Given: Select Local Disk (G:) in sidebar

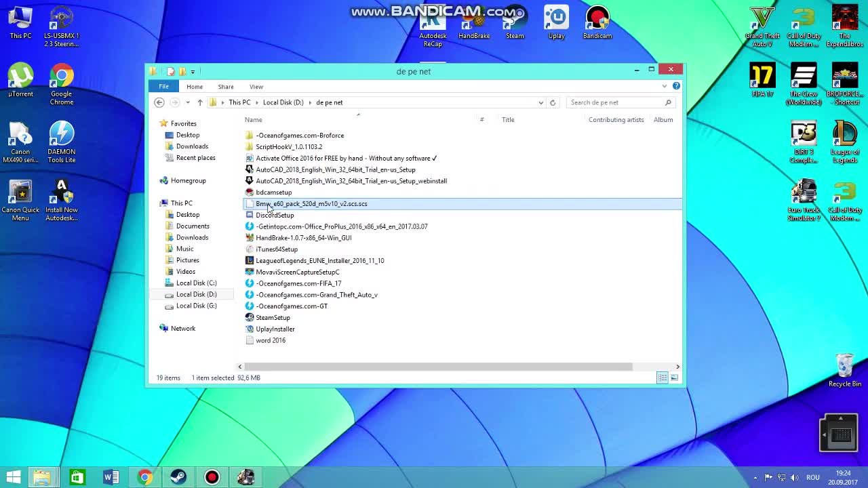Looking at the screenshot, I should (196, 306).
